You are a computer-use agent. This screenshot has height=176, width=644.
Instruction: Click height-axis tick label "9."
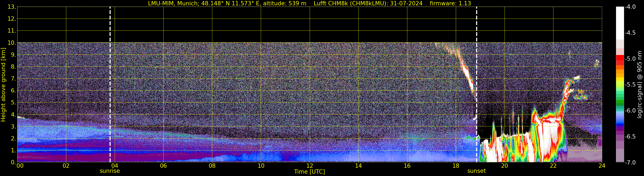click(x=13, y=55)
